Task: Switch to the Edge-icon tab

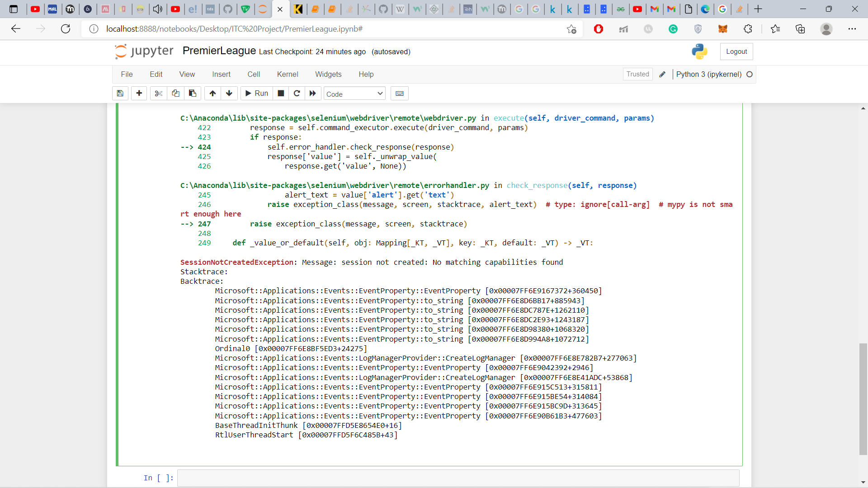Action: pyautogui.click(x=705, y=9)
